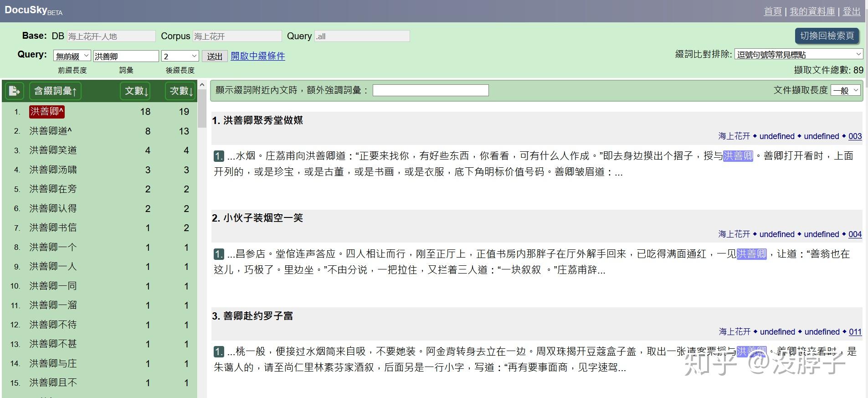The width and height of the screenshot is (868, 398).
Task: Click 切換回檢索頁 button
Action: point(827,36)
